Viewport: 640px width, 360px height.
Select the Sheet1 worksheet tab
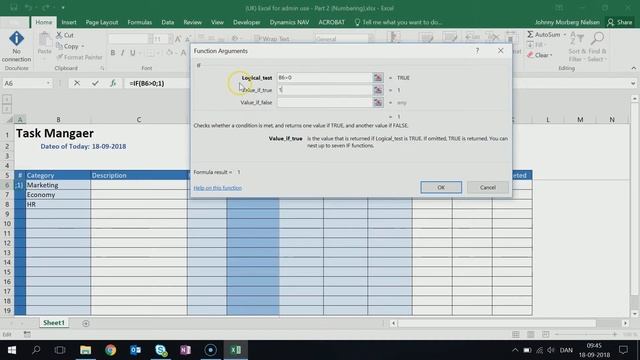[54, 322]
